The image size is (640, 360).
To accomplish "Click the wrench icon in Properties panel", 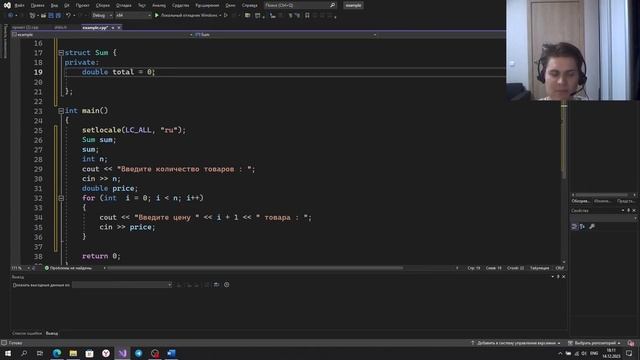I will [x=592, y=227].
